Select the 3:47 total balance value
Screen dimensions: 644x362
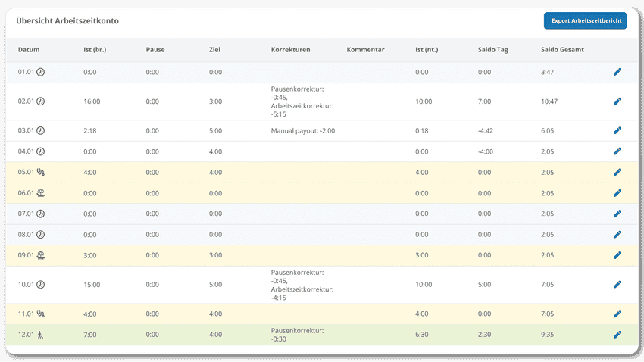pyautogui.click(x=547, y=72)
